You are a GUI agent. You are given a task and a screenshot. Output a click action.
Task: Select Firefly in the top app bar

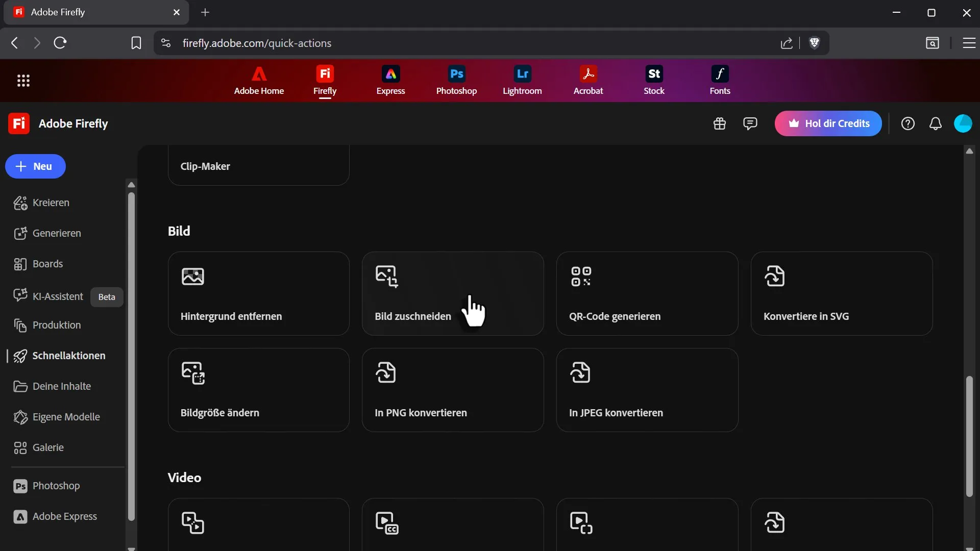[325, 81]
